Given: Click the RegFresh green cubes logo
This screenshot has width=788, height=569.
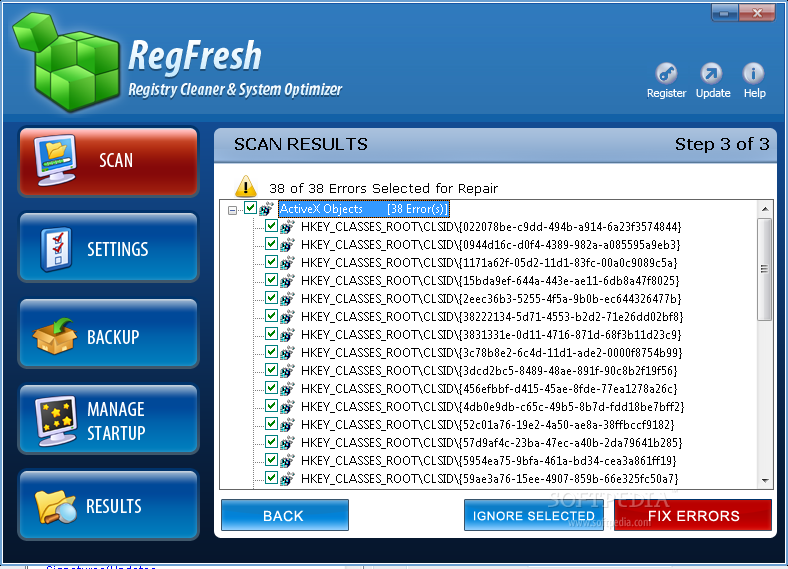Looking at the screenshot, I should coord(66,61).
